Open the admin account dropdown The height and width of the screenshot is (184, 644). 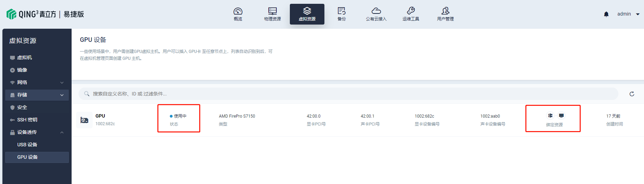tap(628, 14)
